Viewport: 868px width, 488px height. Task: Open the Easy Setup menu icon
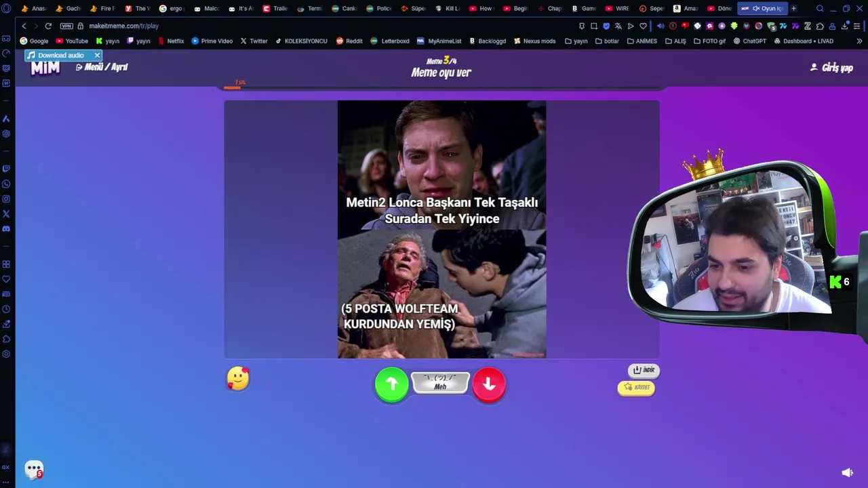(857, 26)
